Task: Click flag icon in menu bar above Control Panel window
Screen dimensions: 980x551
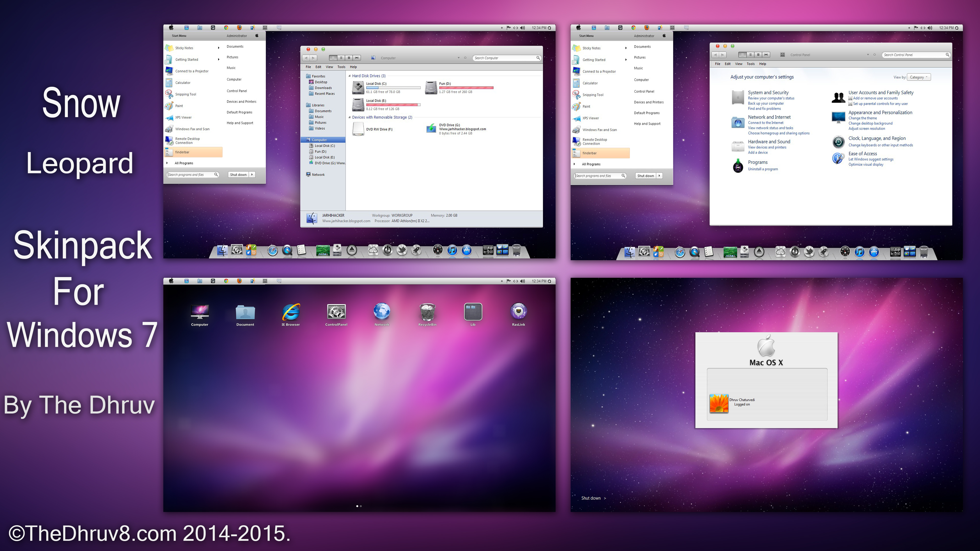Action: tap(916, 28)
